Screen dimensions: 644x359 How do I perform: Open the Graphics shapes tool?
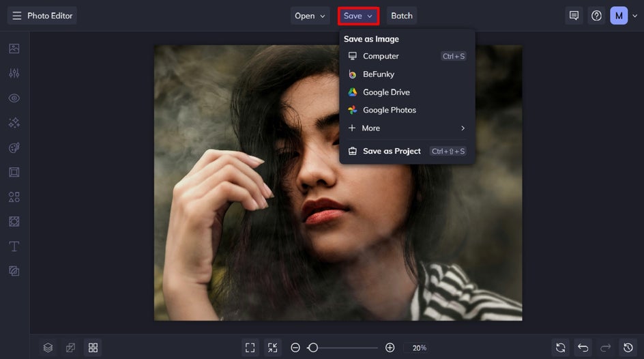click(14, 197)
